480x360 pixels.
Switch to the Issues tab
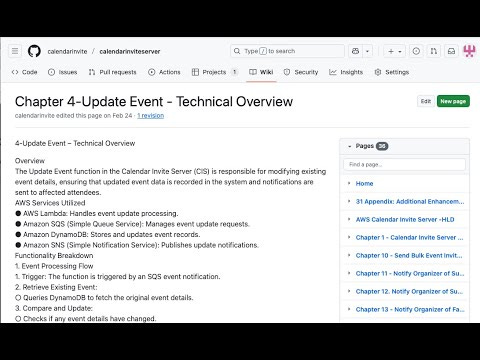[63, 72]
